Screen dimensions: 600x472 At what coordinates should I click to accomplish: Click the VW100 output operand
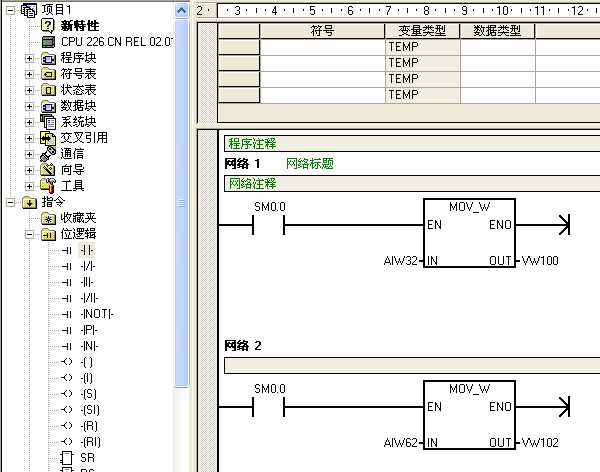540,261
